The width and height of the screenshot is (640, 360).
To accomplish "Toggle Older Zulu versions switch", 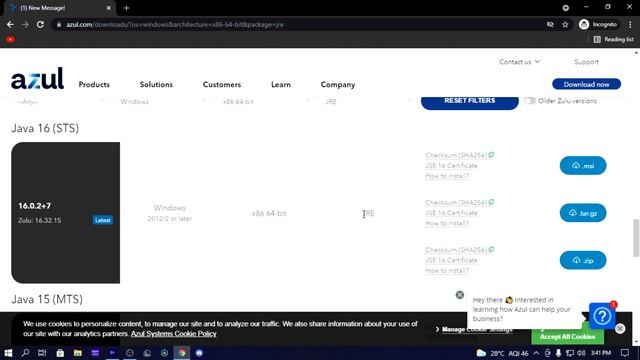I will pos(529,101).
